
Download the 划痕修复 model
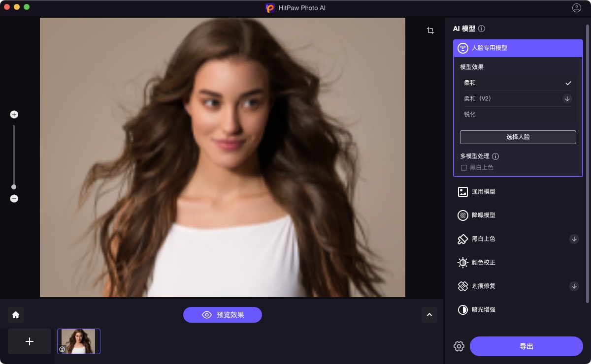click(x=574, y=286)
